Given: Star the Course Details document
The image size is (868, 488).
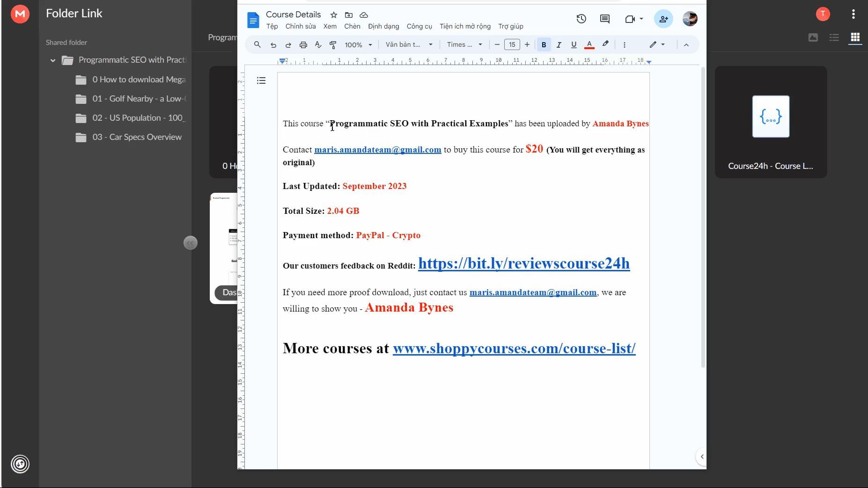Looking at the screenshot, I should tap(333, 15).
